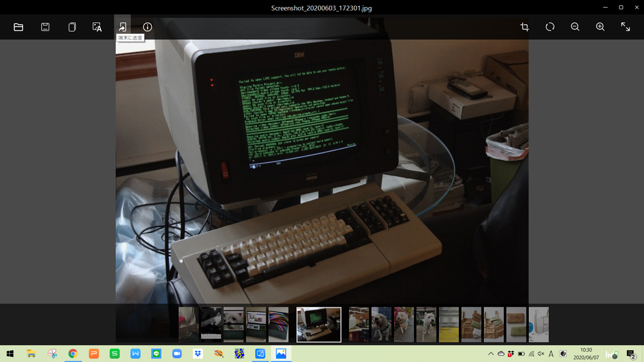Image resolution: width=644 pixels, height=362 pixels.
Task: Open Zoom from the taskbar
Action: click(x=177, y=353)
